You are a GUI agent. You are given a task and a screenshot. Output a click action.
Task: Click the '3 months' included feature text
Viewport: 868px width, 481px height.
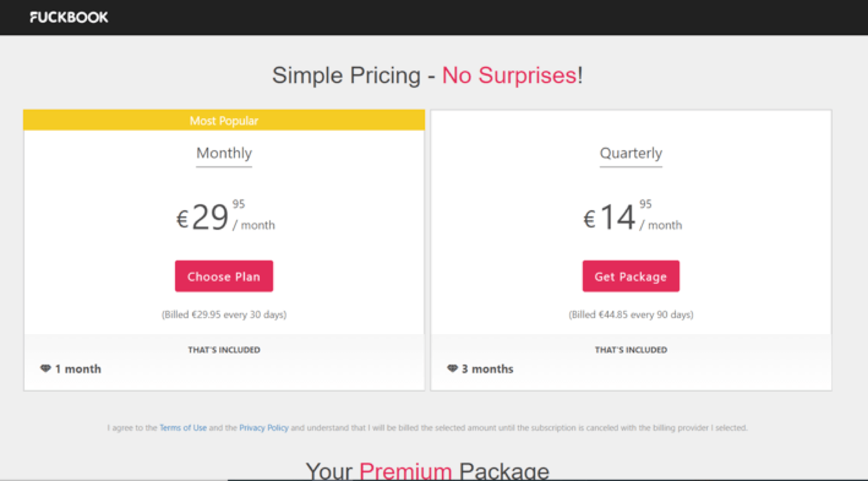pos(487,369)
